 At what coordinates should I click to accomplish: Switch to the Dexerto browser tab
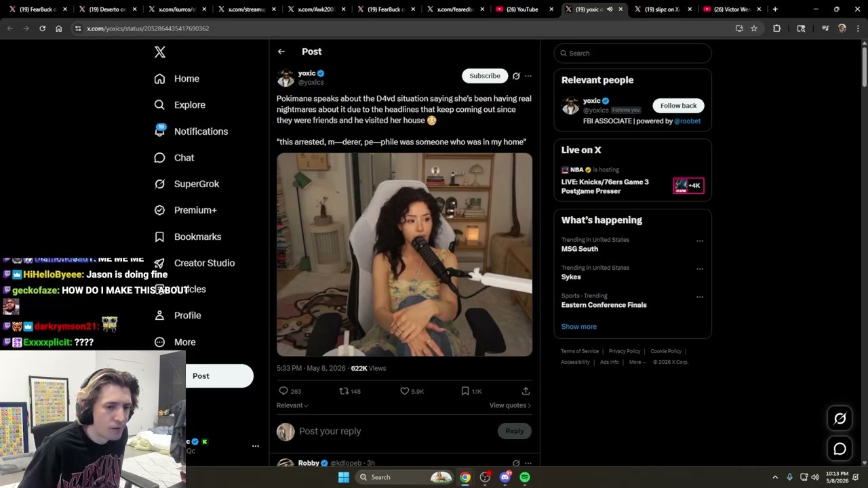106,9
